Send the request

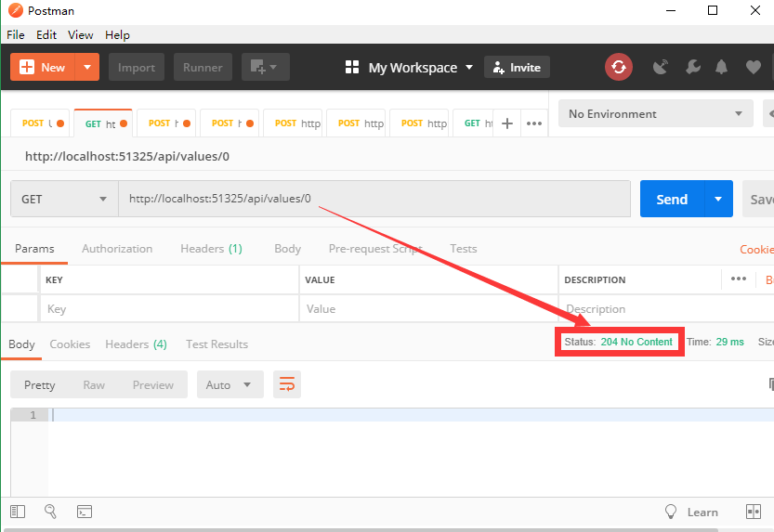pos(672,200)
